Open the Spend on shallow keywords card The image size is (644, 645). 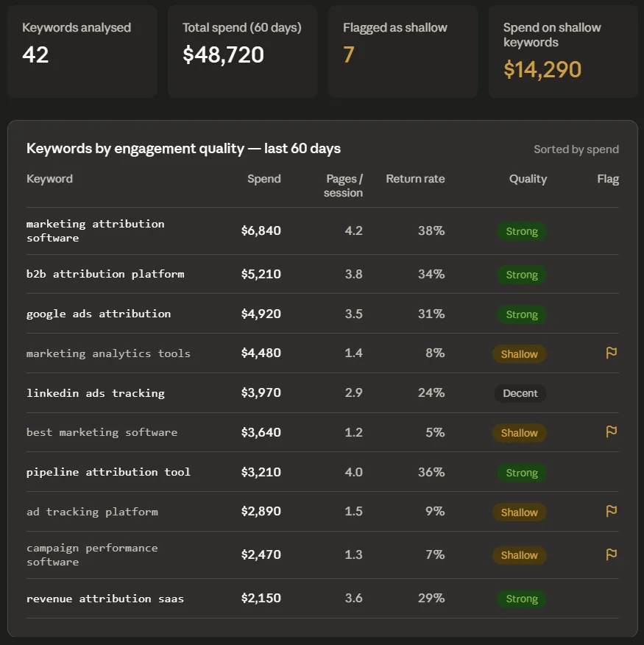click(x=563, y=52)
